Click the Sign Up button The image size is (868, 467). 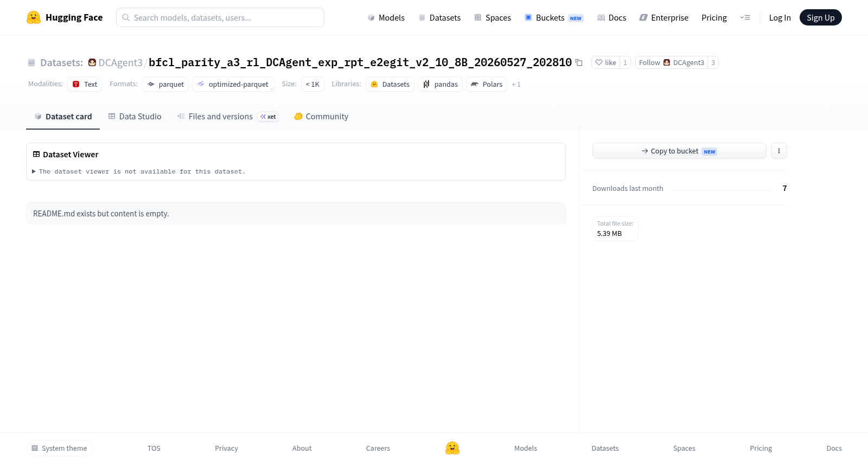820,17
